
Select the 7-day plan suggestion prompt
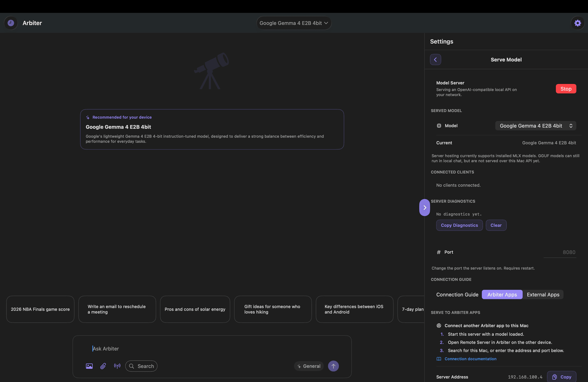click(x=411, y=309)
